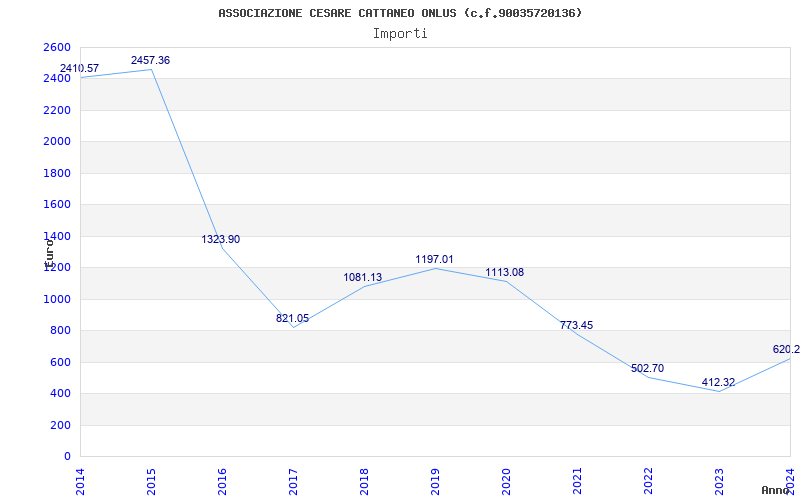Click x-axis year 2014

point(80,482)
